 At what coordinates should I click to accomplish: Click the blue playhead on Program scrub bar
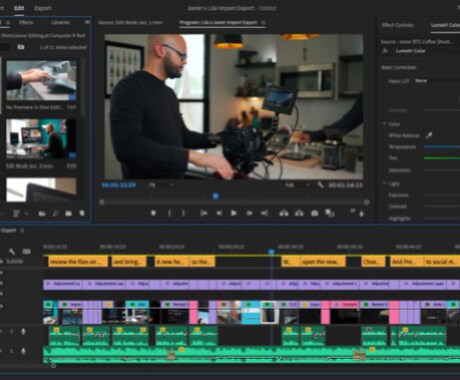(216, 196)
